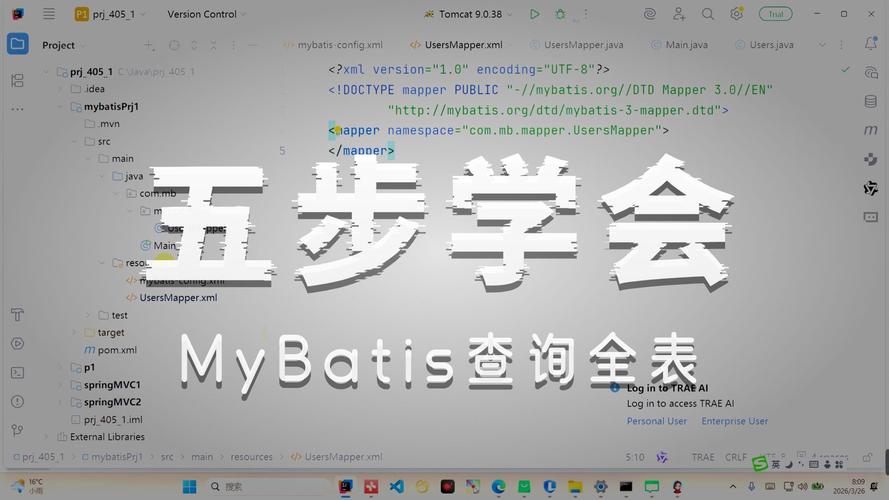Open more run actions menu
Viewport: 889px width, 500px height.
click(x=586, y=14)
